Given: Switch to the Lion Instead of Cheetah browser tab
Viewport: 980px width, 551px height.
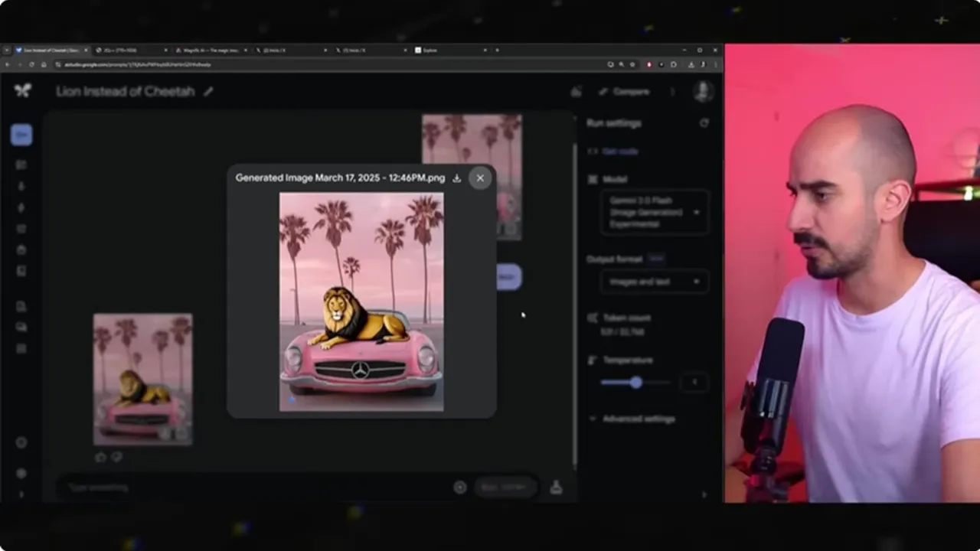Looking at the screenshot, I should [52, 50].
